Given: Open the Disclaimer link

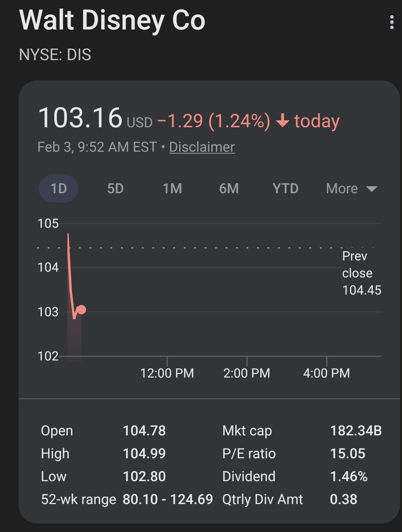Looking at the screenshot, I should pyautogui.click(x=202, y=147).
